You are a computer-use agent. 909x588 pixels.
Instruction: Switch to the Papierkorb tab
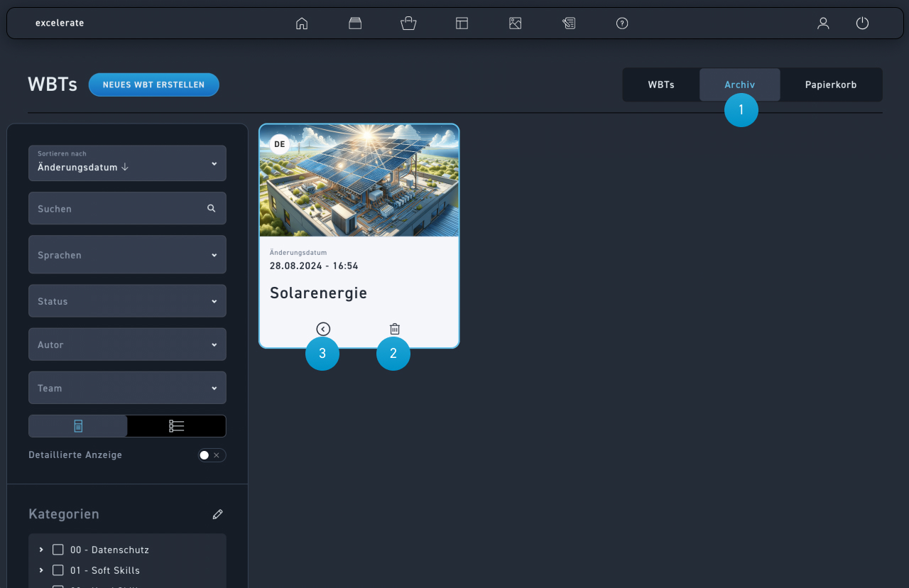point(830,85)
